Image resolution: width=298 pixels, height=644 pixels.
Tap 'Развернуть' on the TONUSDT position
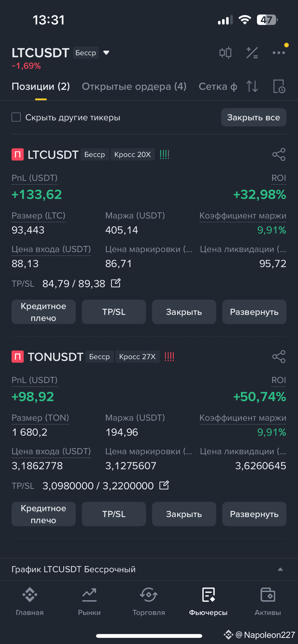click(x=254, y=514)
